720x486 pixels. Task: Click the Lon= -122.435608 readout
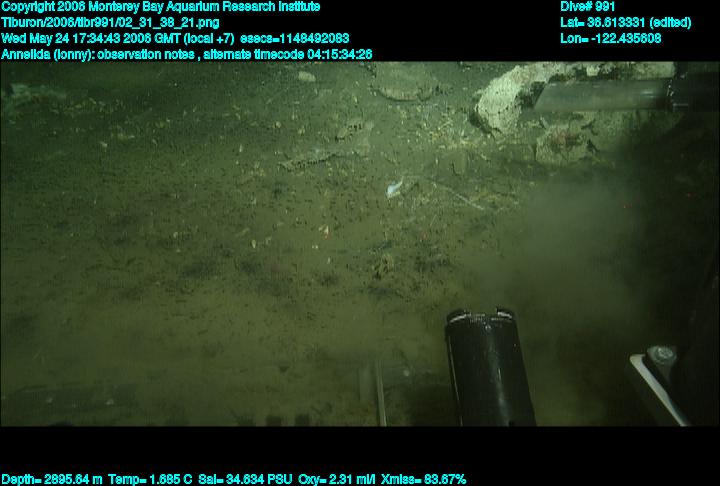click(x=611, y=38)
